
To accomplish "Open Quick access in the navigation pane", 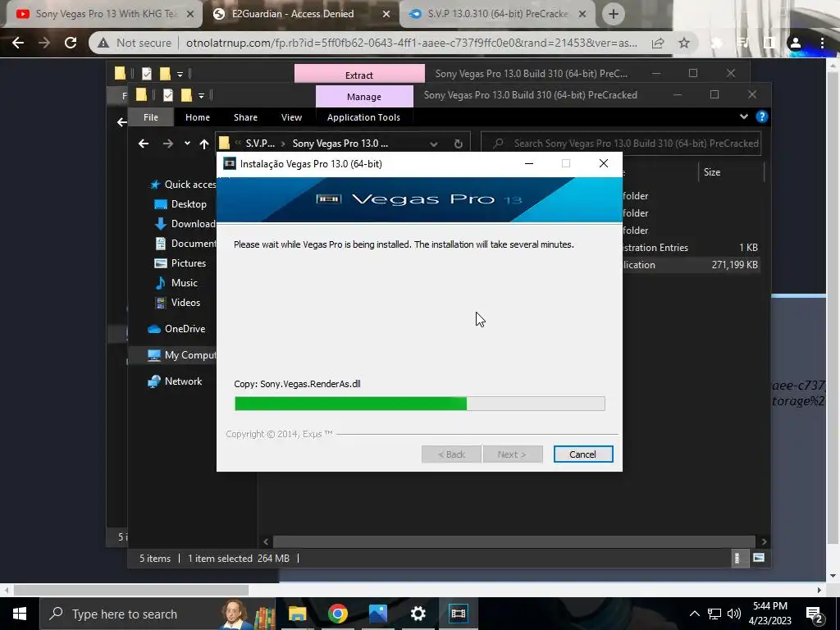I will [183, 185].
